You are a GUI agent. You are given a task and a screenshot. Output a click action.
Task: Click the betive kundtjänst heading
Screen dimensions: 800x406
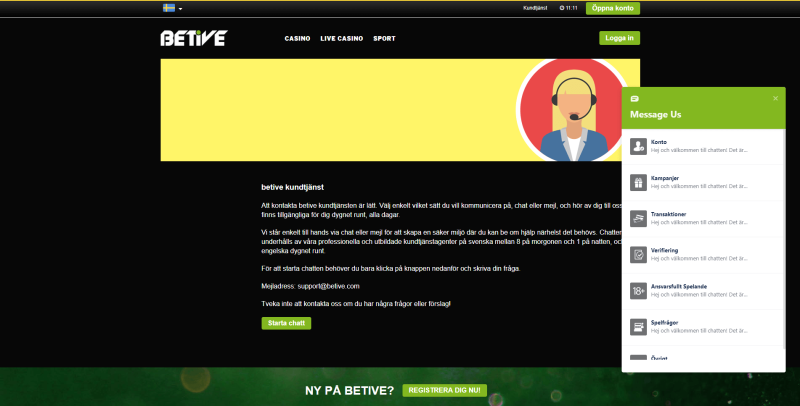coord(292,187)
